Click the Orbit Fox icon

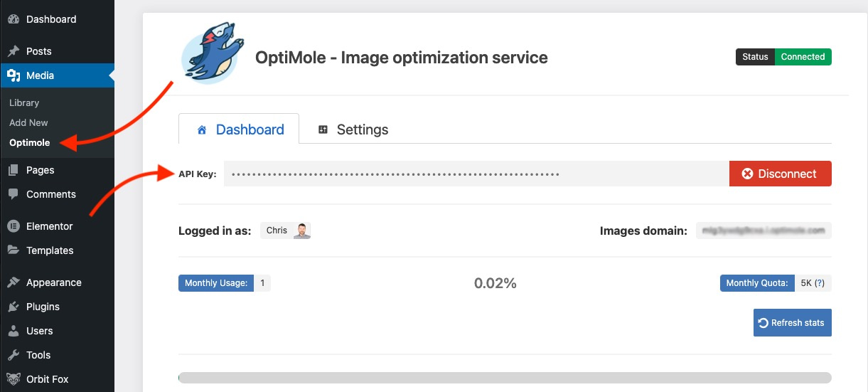point(13,379)
